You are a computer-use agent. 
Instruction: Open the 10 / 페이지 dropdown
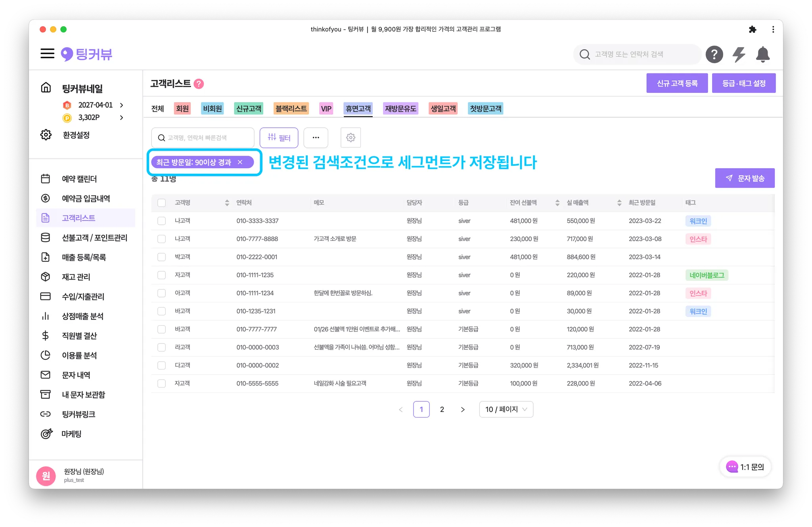[x=506, y=409]
